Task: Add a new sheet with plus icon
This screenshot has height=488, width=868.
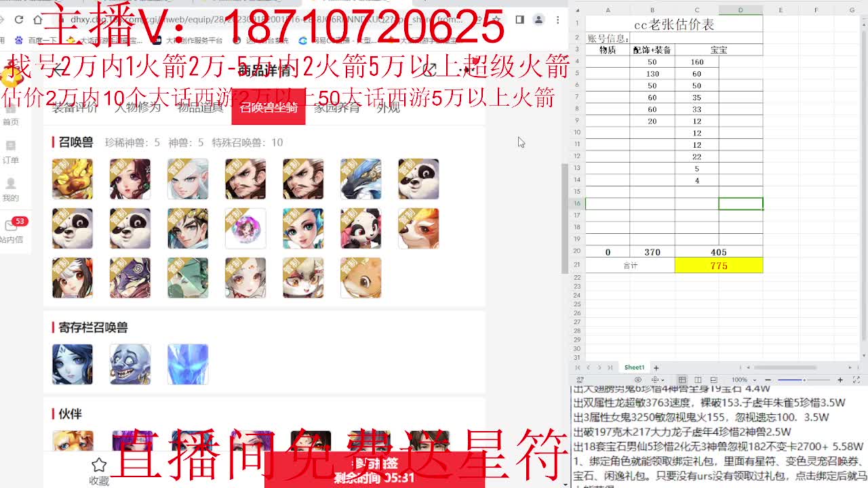Action: click(x=656, y=367)
